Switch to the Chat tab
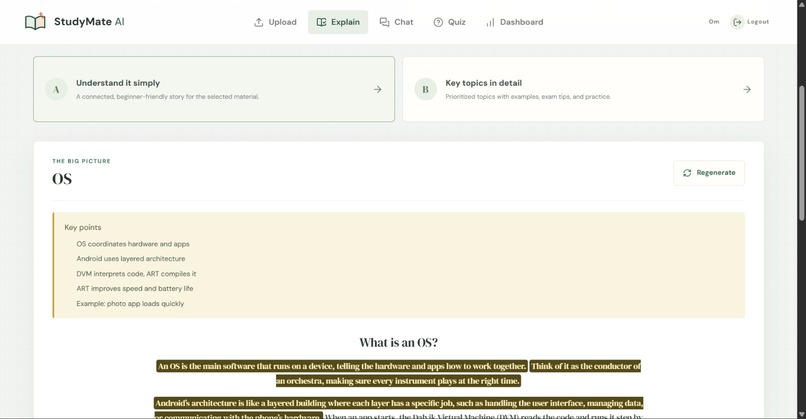This screenshot has width=806, height=419. pyautogui.click(x=396, y=22)
